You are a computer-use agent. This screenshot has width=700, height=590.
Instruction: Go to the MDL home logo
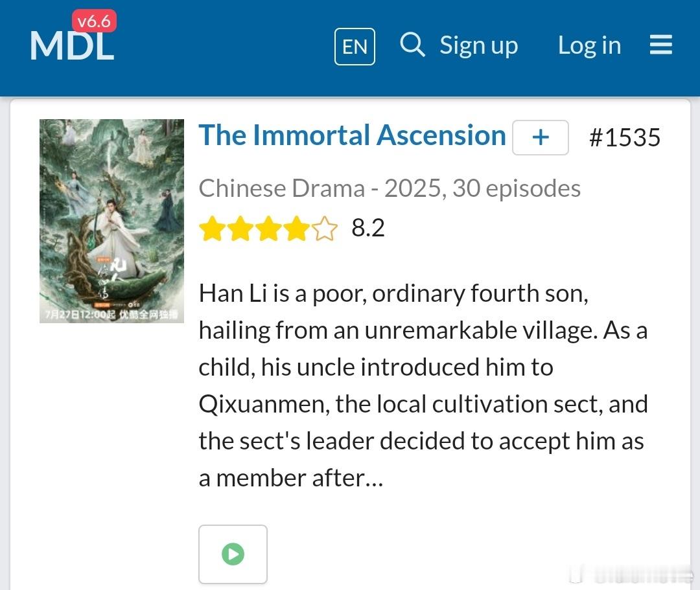(x=72, y=46)
